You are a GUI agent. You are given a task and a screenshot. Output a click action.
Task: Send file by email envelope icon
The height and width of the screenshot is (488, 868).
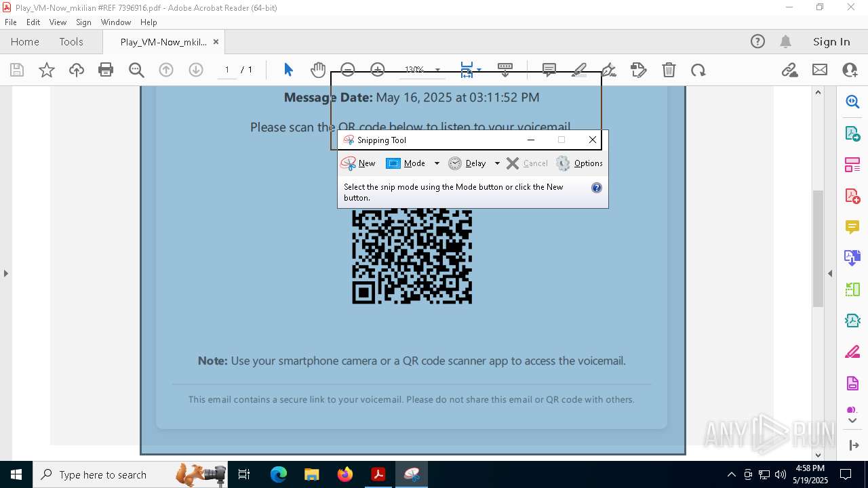pos(820,70)
